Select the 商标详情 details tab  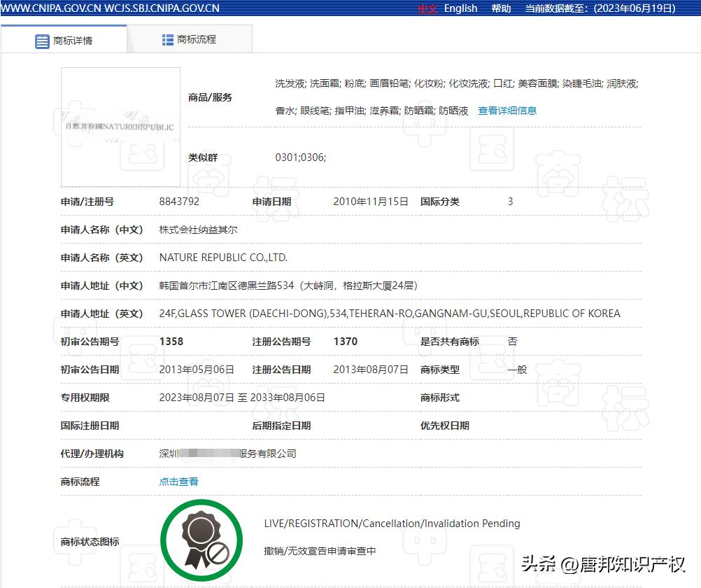pos(66,41)
